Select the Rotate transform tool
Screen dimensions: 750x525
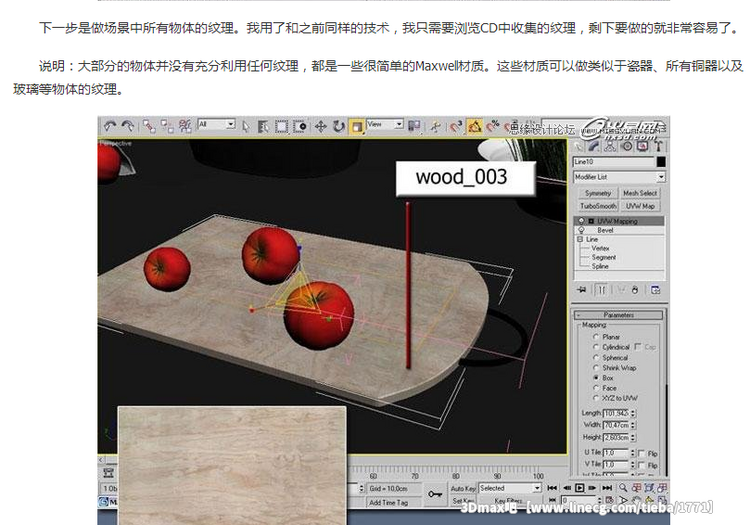[338, 126]
